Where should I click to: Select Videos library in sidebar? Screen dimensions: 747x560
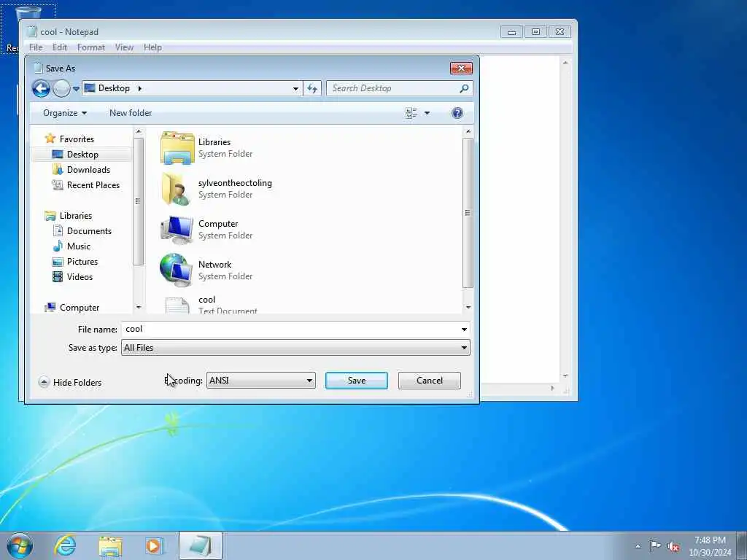(x=80, y=276)
